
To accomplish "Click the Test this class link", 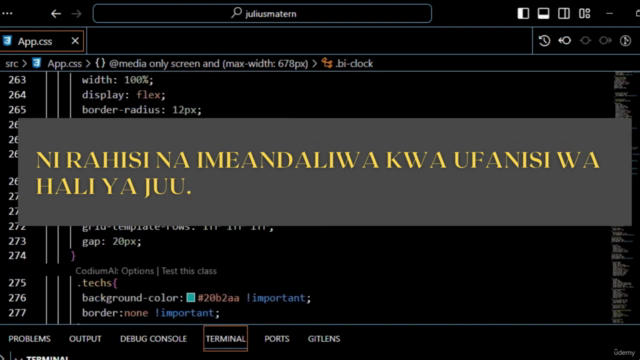I will (189, 271).
